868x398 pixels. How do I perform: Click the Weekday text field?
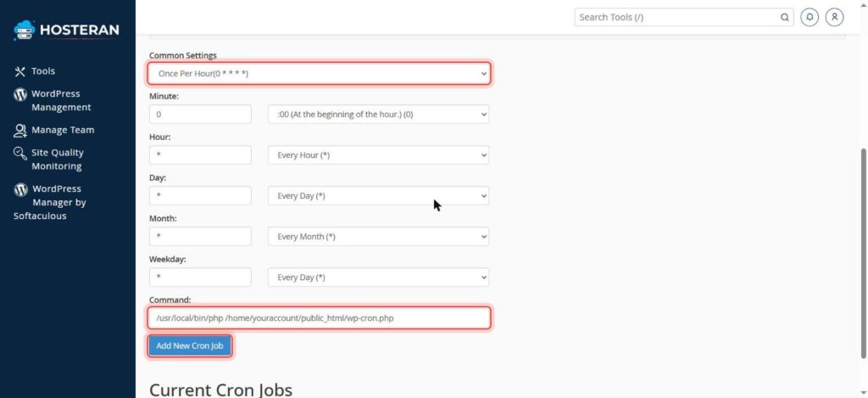[200, 277]
